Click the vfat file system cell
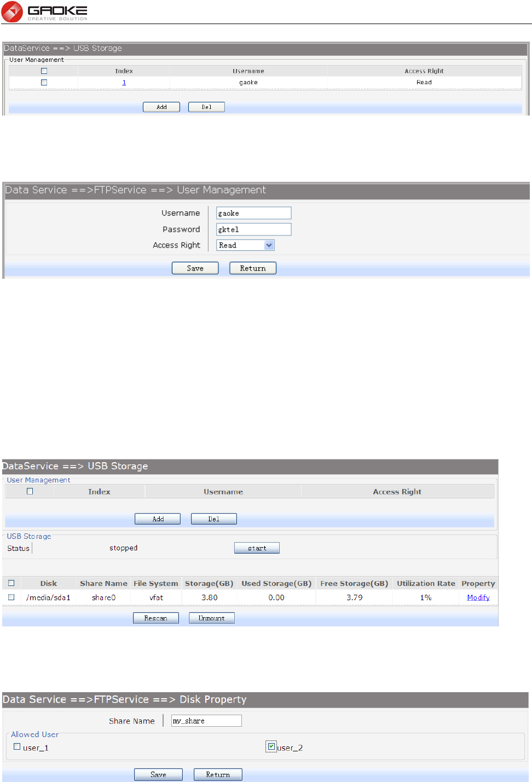 pyautogui.click(x=157, y=597)
